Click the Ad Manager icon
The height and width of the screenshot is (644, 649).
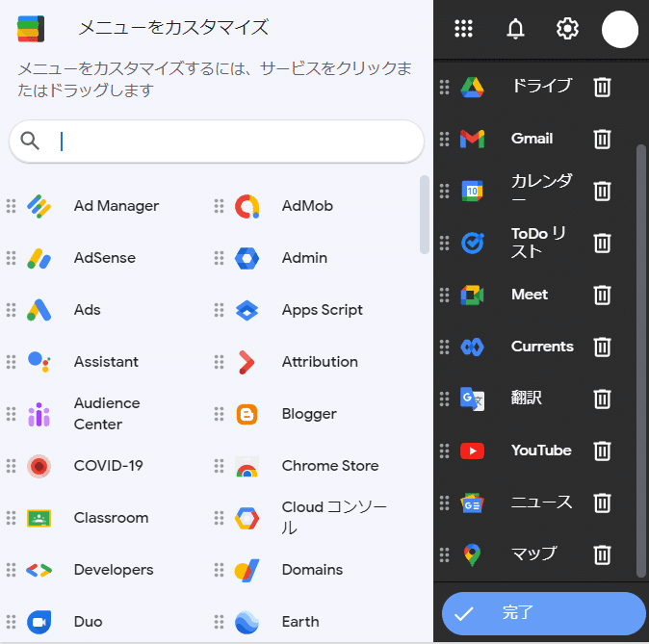[39, 206]
